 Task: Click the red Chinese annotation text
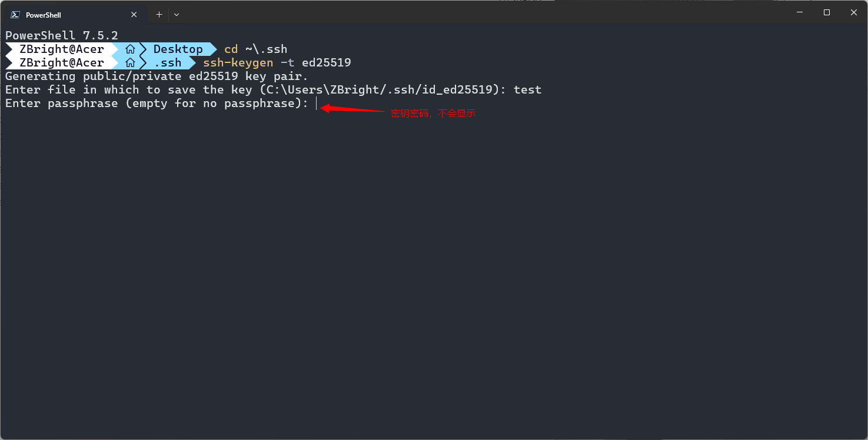pos(433,114)
